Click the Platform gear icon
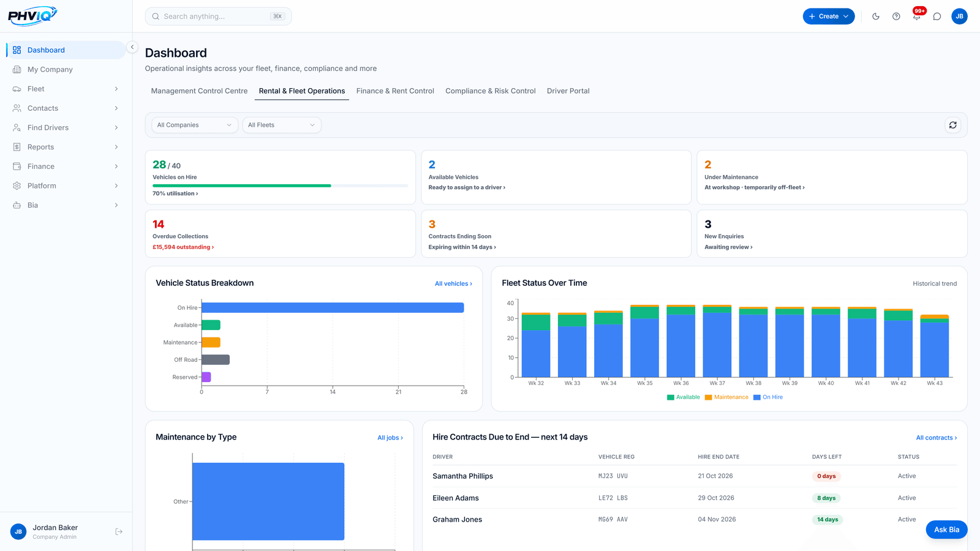 (x=17, y=186)
